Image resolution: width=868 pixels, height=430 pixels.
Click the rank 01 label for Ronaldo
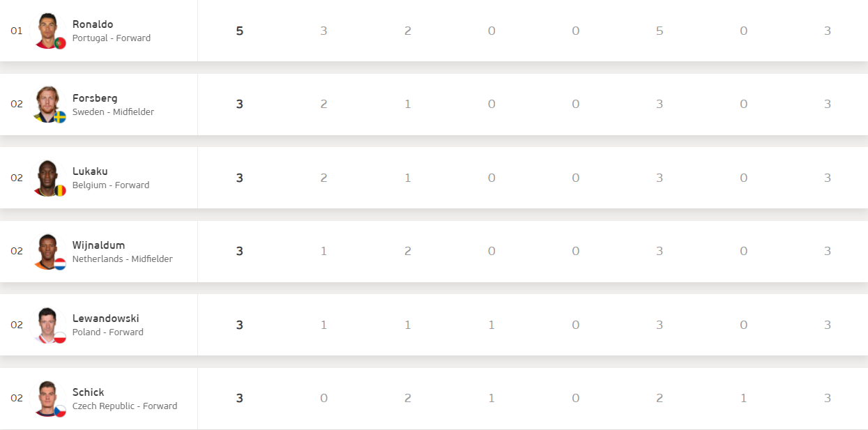[x=17, y=31]
